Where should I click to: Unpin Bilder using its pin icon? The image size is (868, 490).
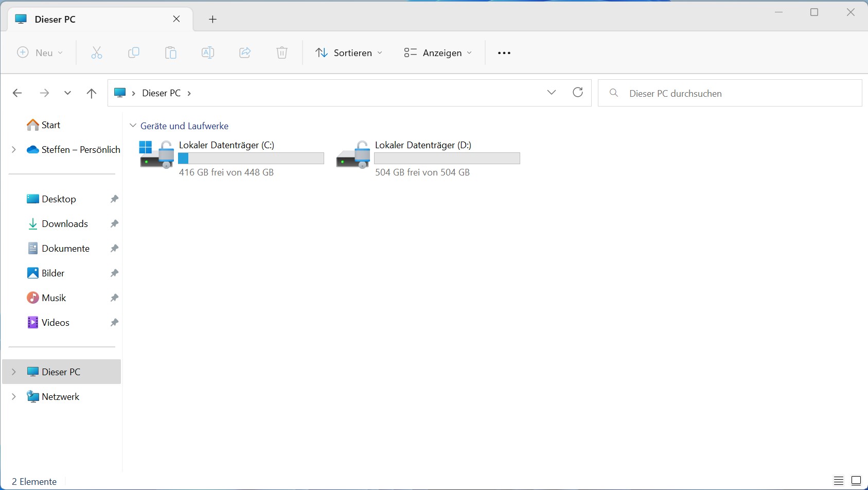point(114,273)
